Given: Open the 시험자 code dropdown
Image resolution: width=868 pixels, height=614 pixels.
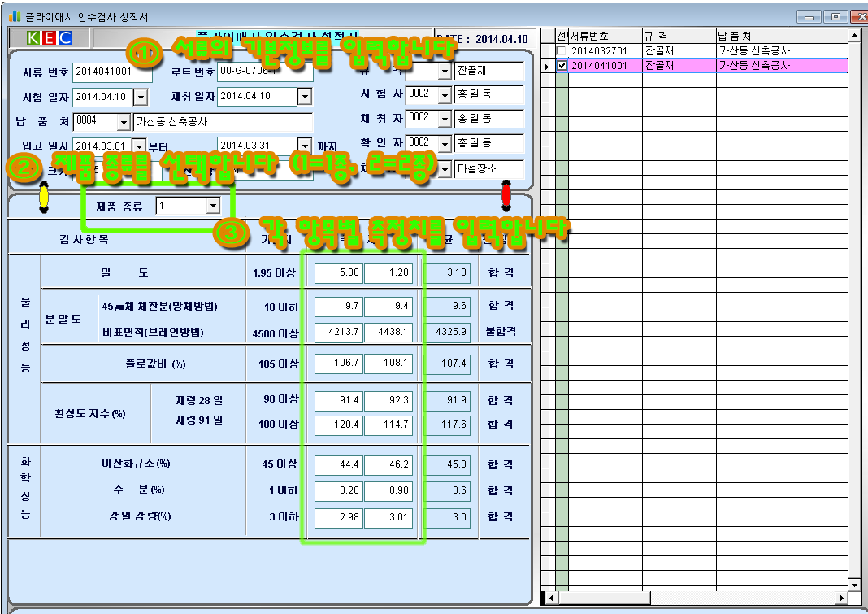Looking at the screenshot, I should [444, 94].
